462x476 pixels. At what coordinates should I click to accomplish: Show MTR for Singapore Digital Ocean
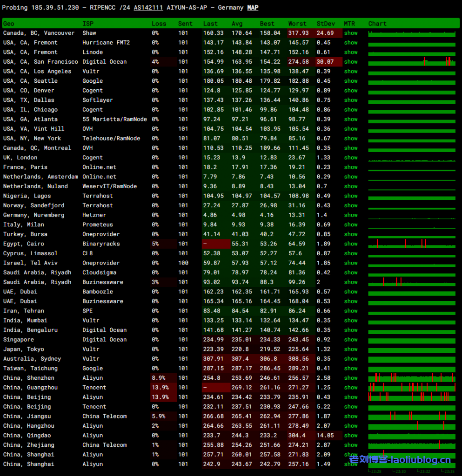[351, 339]
